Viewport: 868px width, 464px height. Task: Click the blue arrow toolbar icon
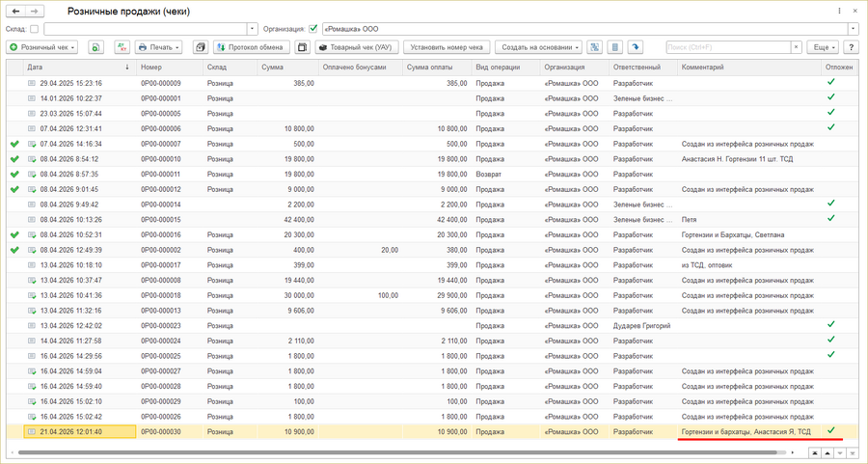[x=635, y=47]
